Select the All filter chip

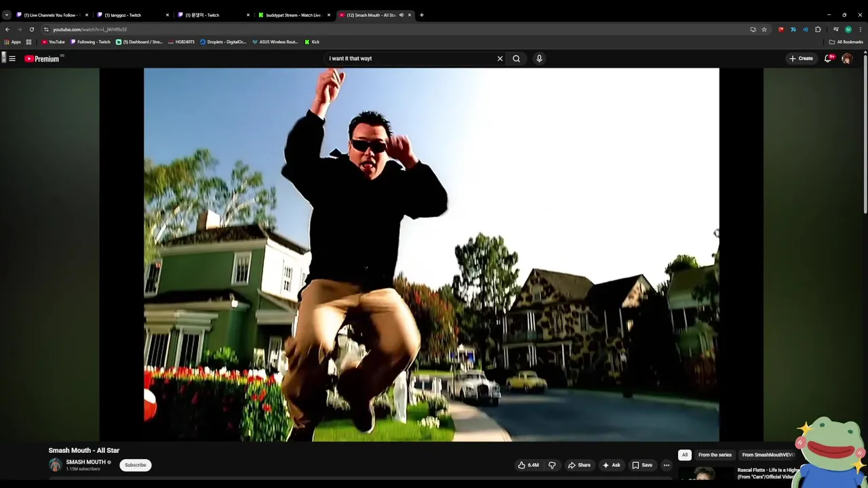click(685, 455)
